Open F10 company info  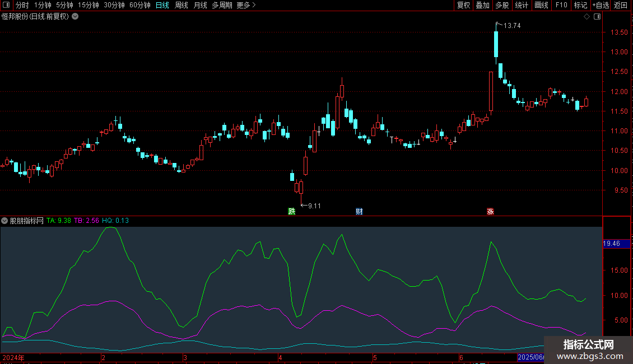[x=561, y=5]
